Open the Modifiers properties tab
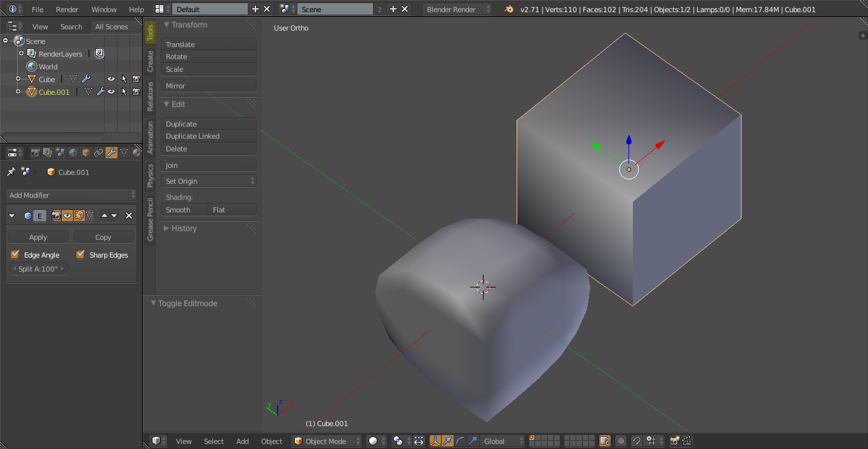Screen dimensions: 868x449 pos(111,153)
